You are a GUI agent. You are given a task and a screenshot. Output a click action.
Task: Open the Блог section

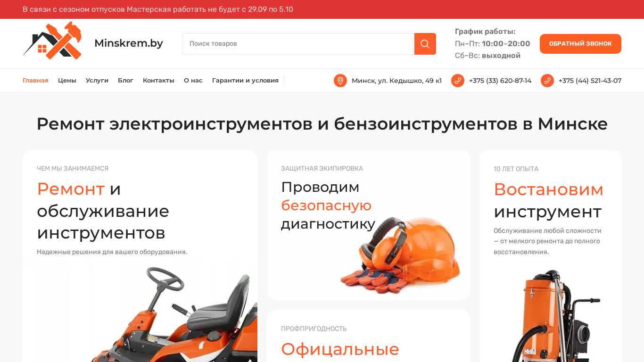[x=125, y=81]
